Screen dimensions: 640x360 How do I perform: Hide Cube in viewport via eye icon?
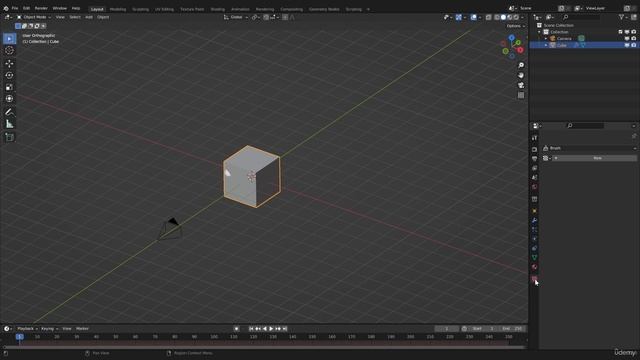(627, 45)
